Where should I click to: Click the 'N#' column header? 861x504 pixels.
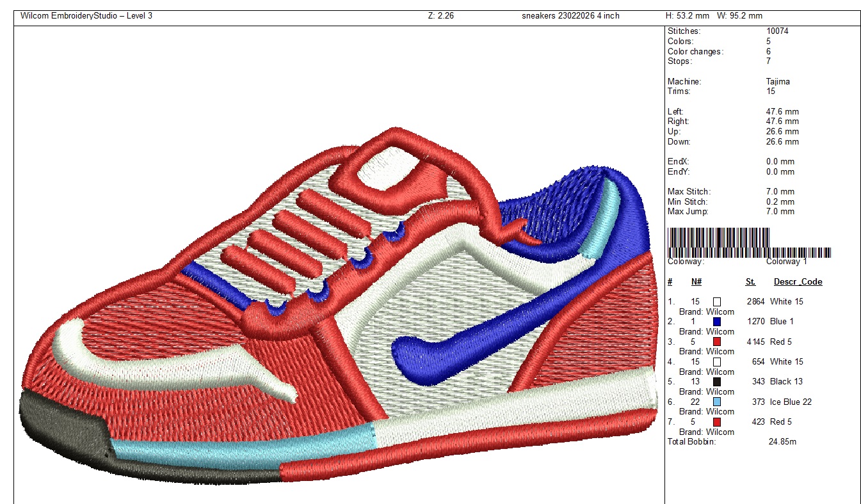click(x=696, y=282)
